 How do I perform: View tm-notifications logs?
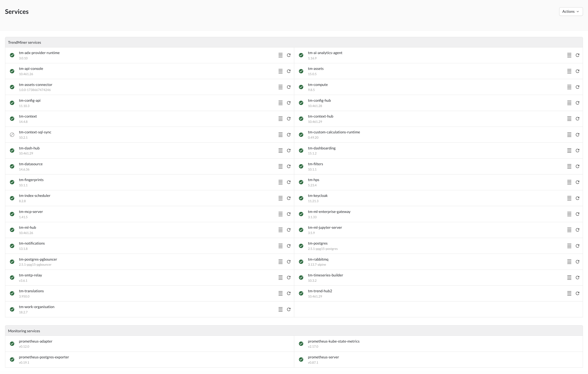(280, 246)
